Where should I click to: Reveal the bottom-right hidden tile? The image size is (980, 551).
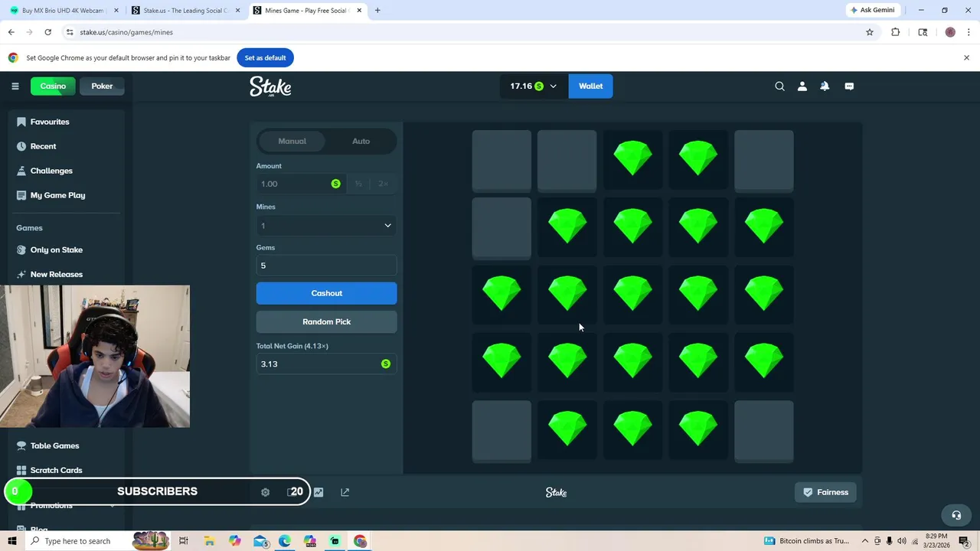coord(764,432)
